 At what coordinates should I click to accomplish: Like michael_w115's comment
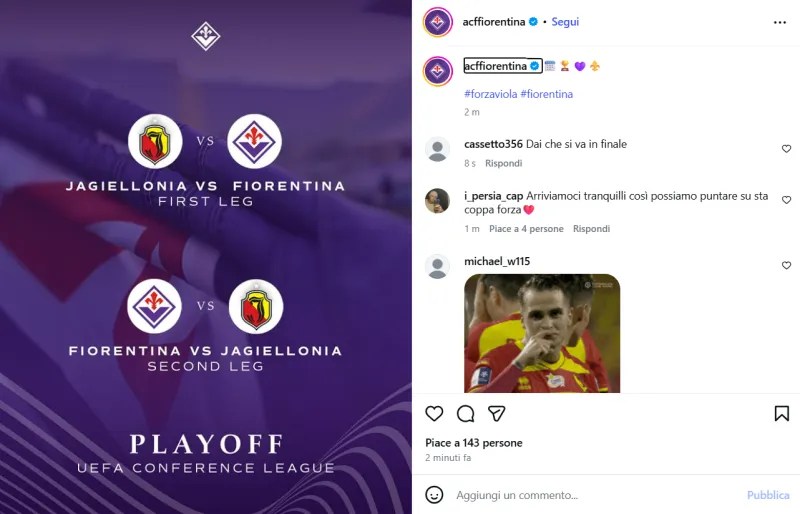point(786,265)
